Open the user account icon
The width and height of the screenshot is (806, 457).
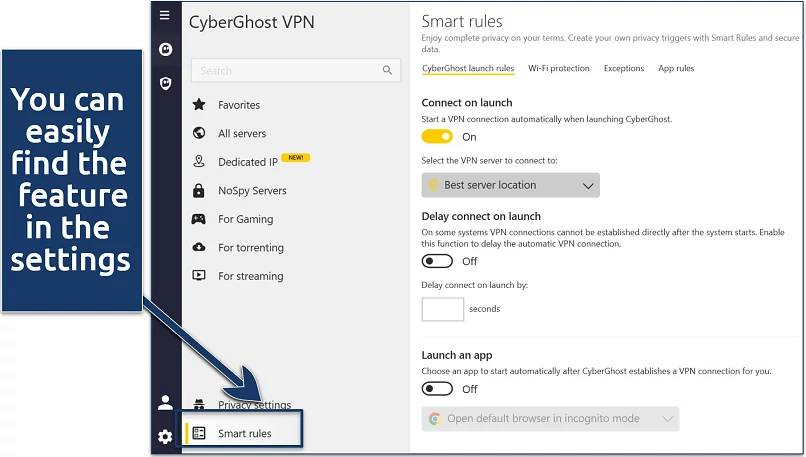(x=165, y=403)
